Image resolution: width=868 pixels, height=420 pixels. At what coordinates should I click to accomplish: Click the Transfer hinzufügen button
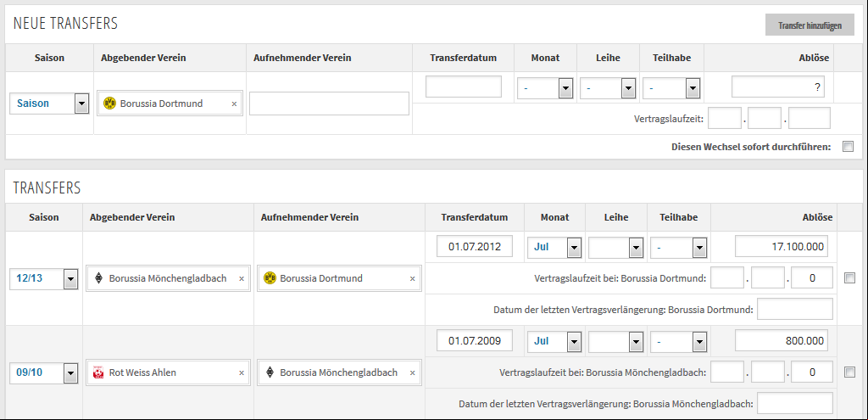[810, 25]
